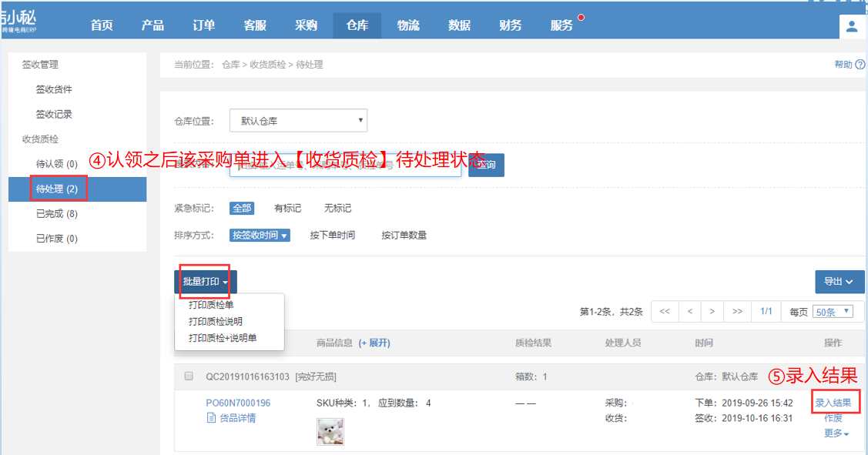Go to next page arrow
The width and height of the screenshot is (868, 455).
tap(712, 312)
